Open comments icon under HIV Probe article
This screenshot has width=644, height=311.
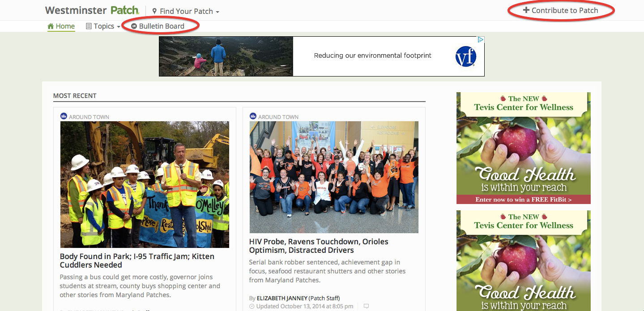tap(366, 307)
